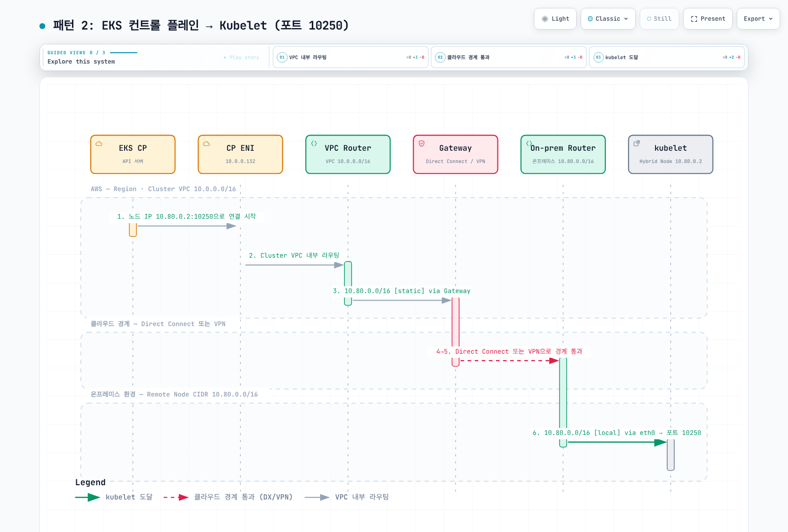Toggle the Light theme button
The height and width of the screenshot is (532, 788).
click(555, 19)
